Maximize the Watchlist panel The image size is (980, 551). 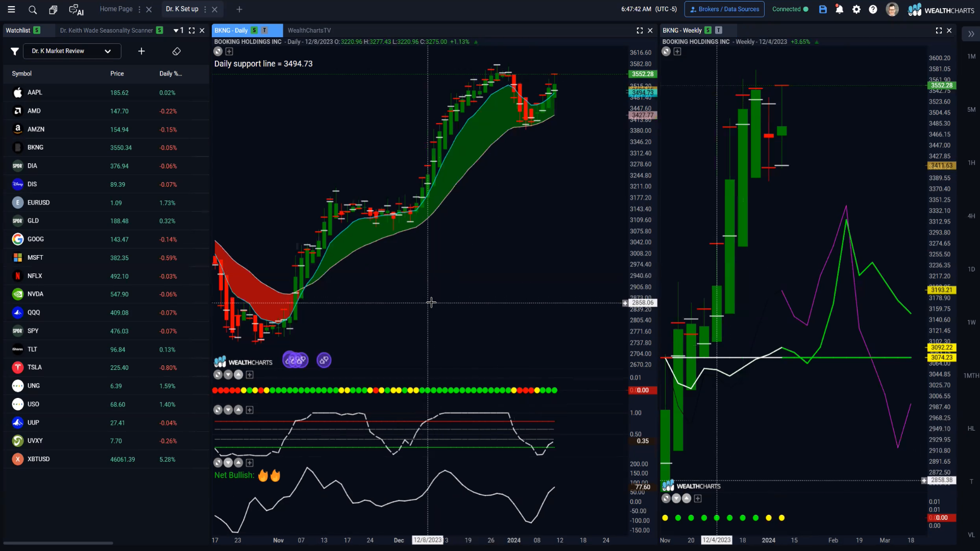tap(192, 31)
